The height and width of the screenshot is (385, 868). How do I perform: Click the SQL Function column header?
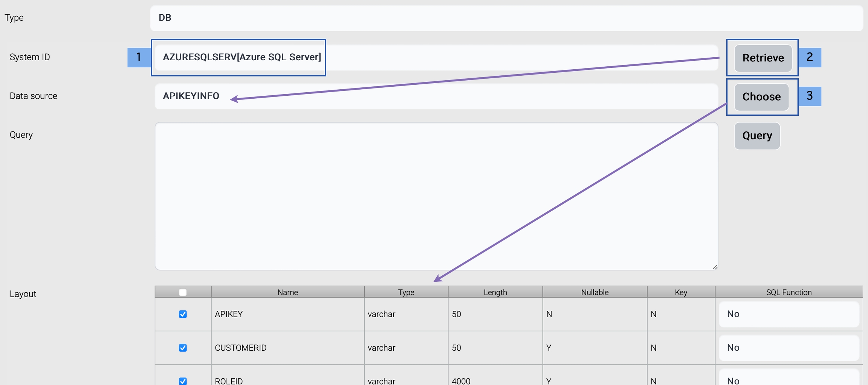(789, 292)
